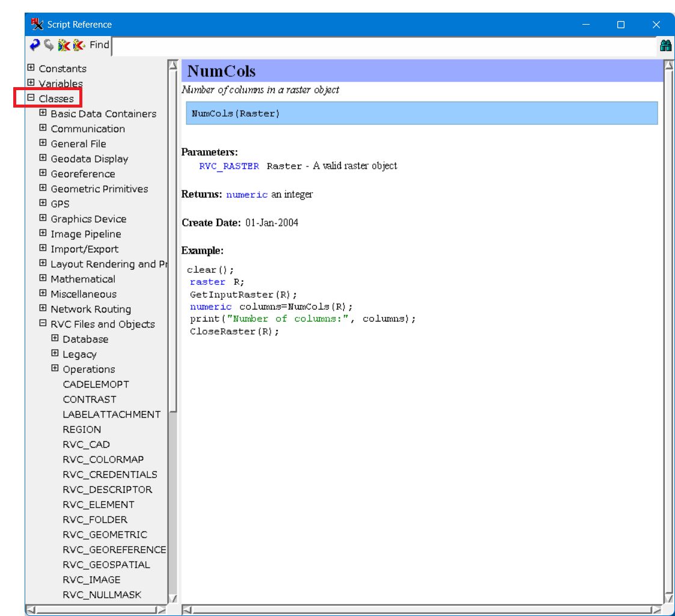The image size is (675, 616).
Task: Click the tree panel vertical scrollbar thumb
Action: [x=173, y=240]
